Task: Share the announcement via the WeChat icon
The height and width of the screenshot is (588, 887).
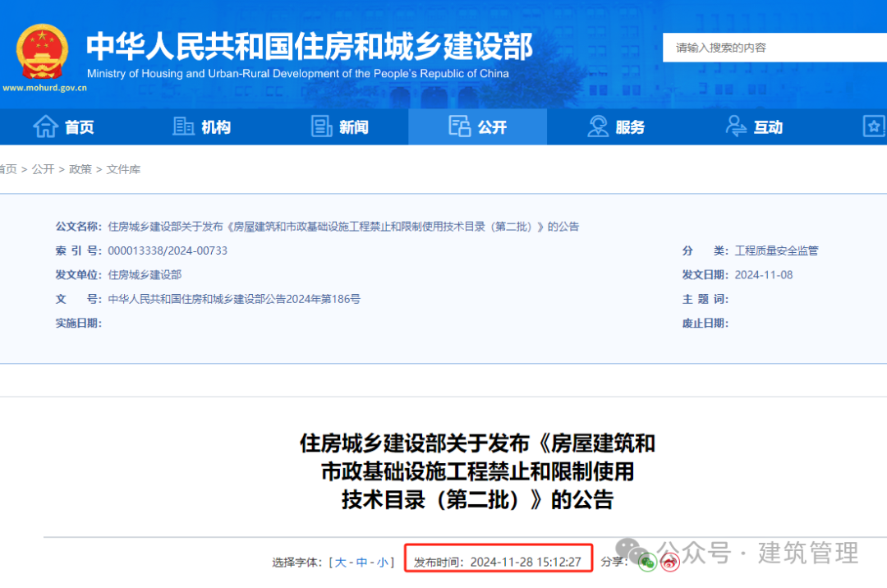Action: coord(646,562)
